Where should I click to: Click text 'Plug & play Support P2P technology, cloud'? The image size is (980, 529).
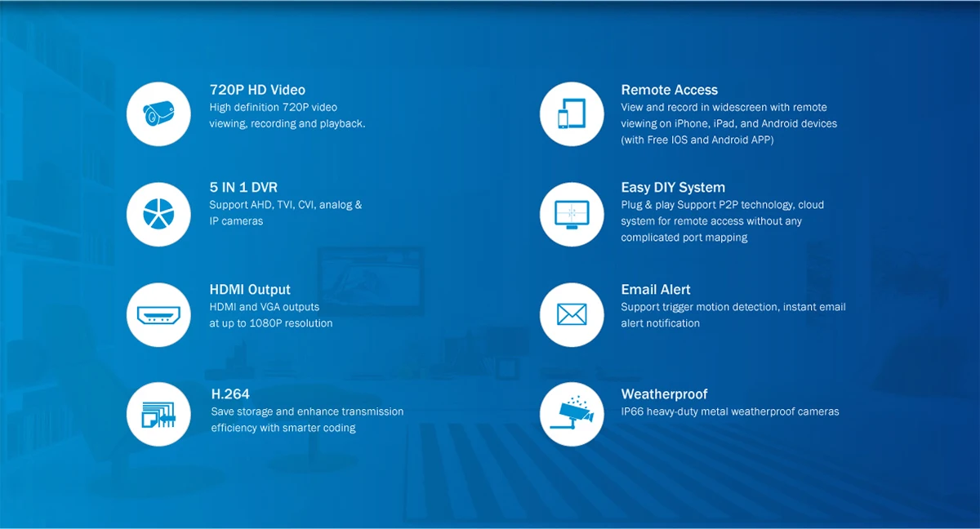(x=723, y=205)
